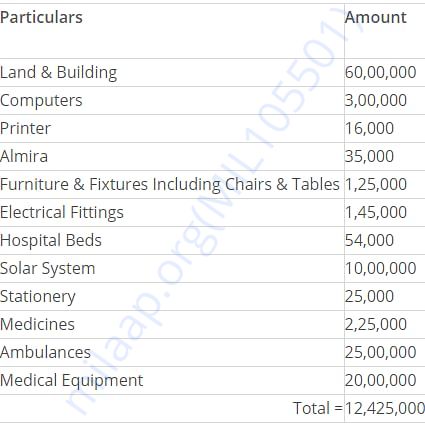Select the Printer row label
The height and width of the screenshot is (424, 425).
pyautogui.click(x=25, y=128)
